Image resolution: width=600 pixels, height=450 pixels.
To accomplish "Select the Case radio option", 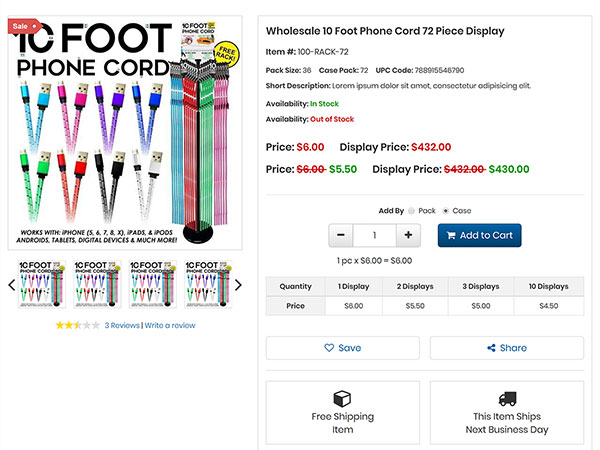I will [445, 211].
